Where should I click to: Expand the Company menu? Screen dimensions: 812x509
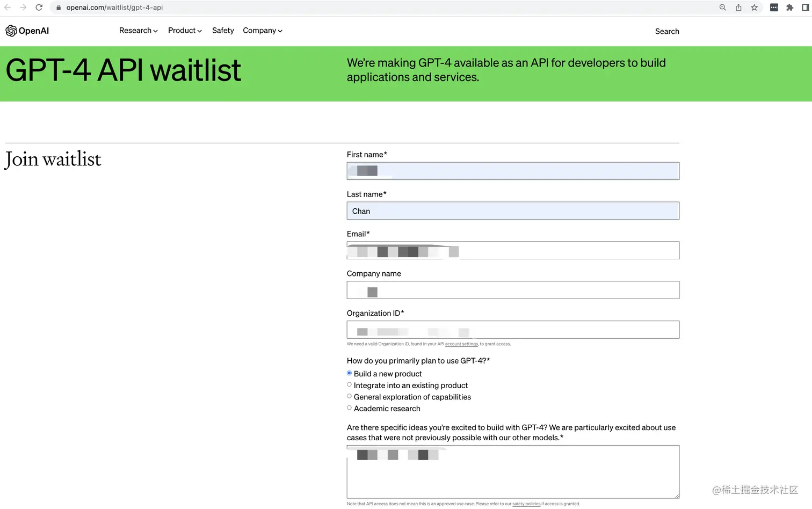[x=263, y=31]
